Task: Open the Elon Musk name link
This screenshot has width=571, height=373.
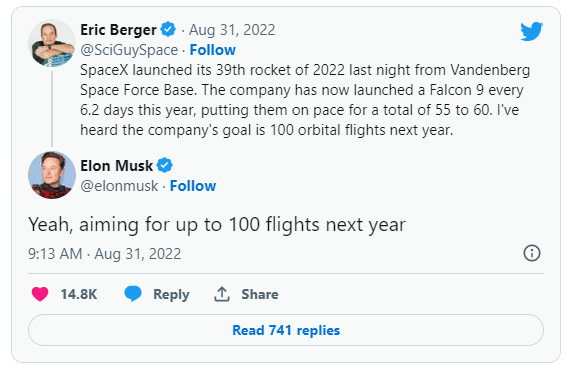Action: click(x=117, y=166)
